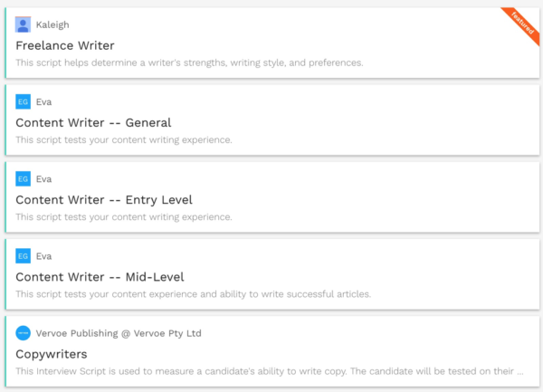Image resolution: width=543 pixels, height=392 pixels.
Task: Click the Vervoe Publishing round logo icon
Action: coord(23,333)
